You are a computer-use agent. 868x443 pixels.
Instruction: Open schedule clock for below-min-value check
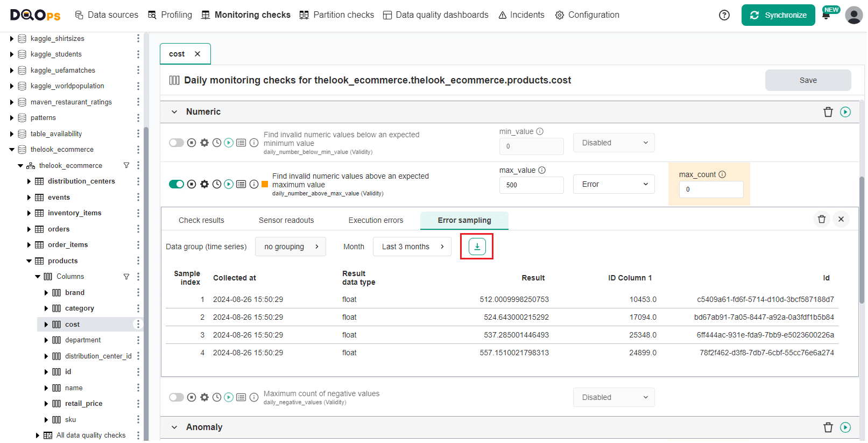tap(217, 143)
